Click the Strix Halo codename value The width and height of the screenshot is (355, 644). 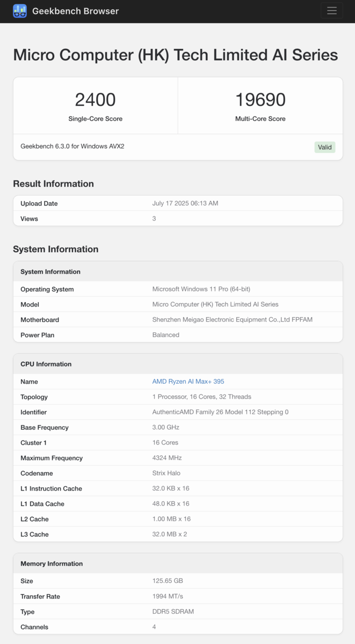coord(166,473)
